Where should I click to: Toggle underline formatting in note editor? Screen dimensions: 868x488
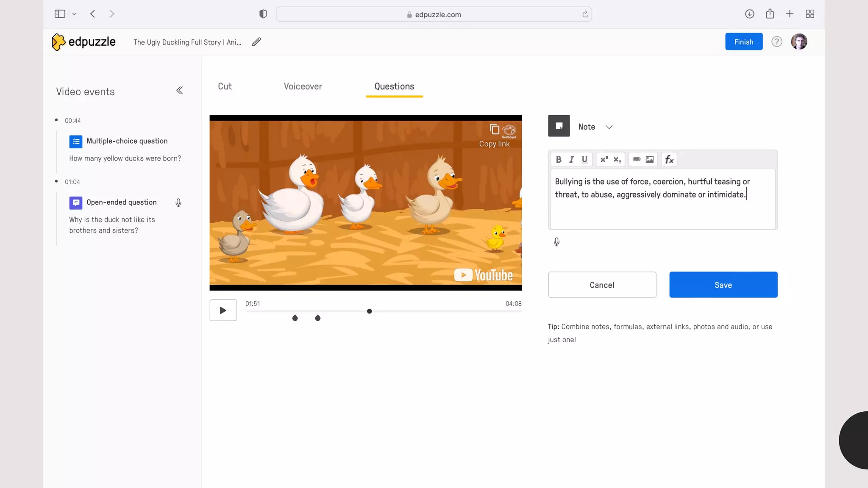[584, 160]
